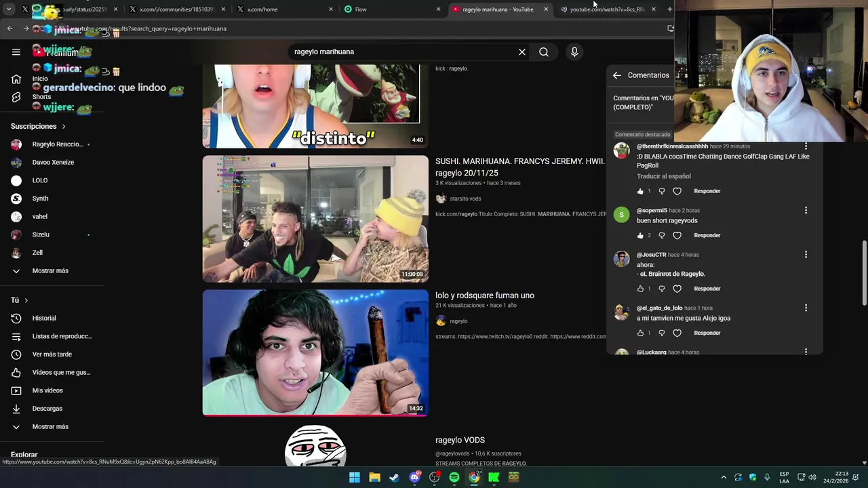Open Steam from the taskbar
868x488 pixels.
(x=394, y=477)
